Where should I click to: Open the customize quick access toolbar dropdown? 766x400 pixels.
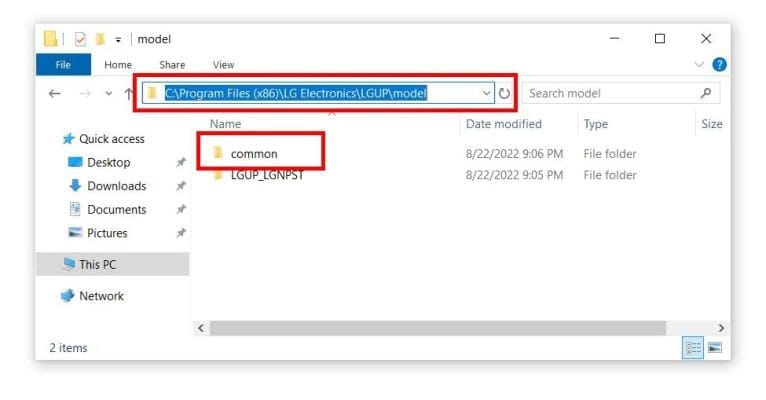click(x=118, y=39)
